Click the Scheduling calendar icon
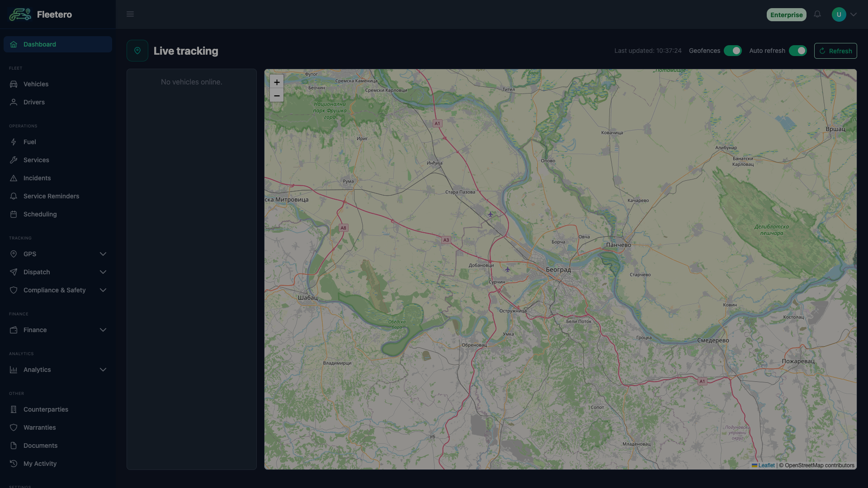868x488 pixels. 14,214
